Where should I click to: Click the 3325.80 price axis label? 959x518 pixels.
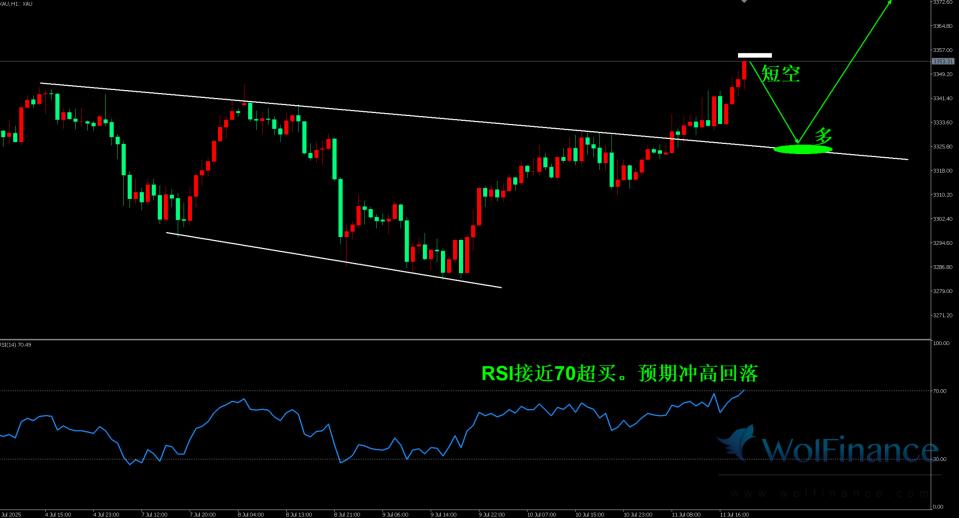944,147
